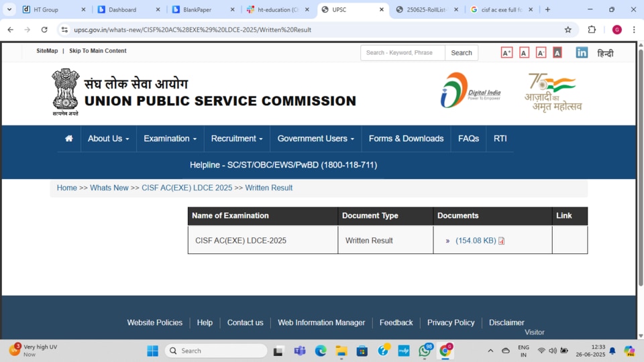Open Microsoft Teams from taskbar
The height and width of the screenshot is (362, 644).
[x=300, y=351]
